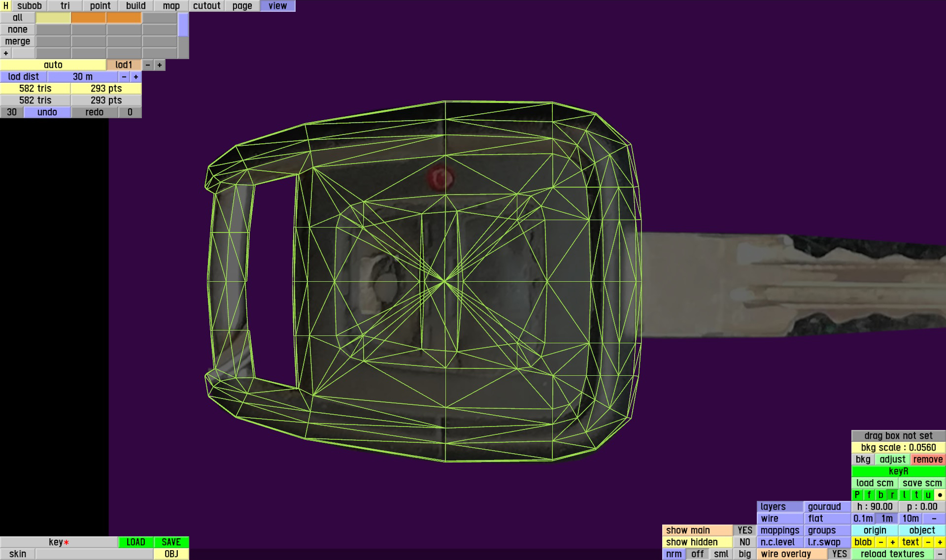This screenshot has height=560, width=946.
Task: Click the H help button
Action: (5, 6)
